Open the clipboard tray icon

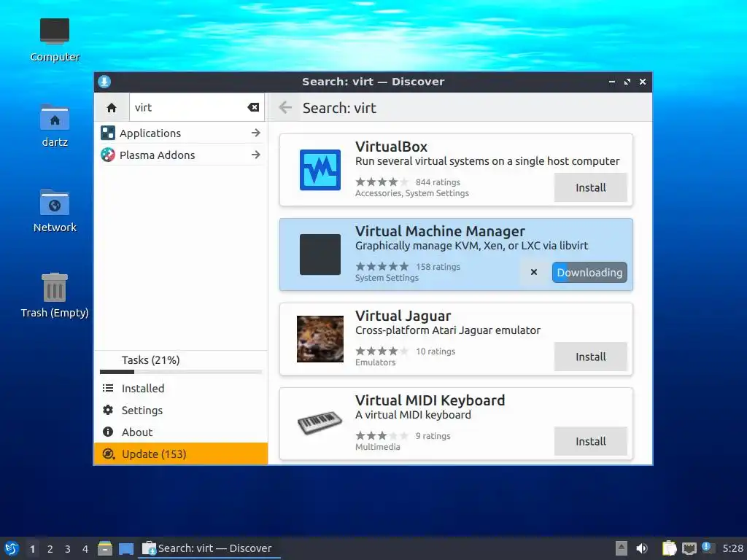pyautogui.click(x=669, y=548)
